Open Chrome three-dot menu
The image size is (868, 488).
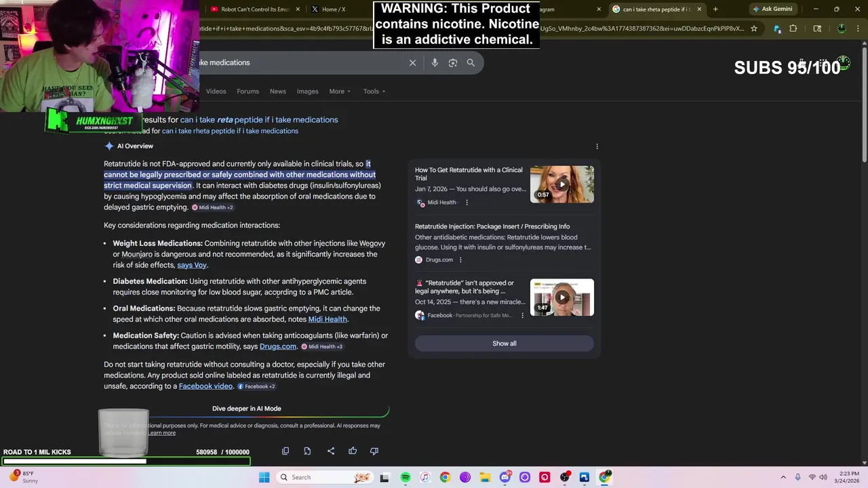(858, 28)
